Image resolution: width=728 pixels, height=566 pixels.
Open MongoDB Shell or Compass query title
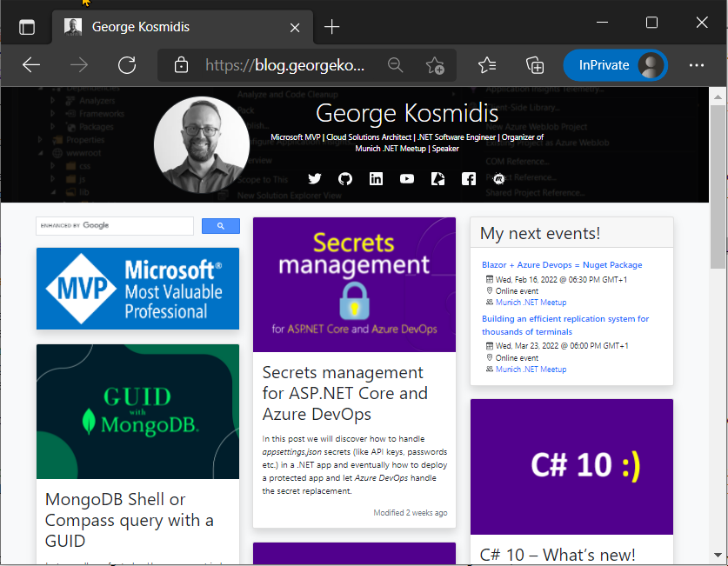(129, 520)
